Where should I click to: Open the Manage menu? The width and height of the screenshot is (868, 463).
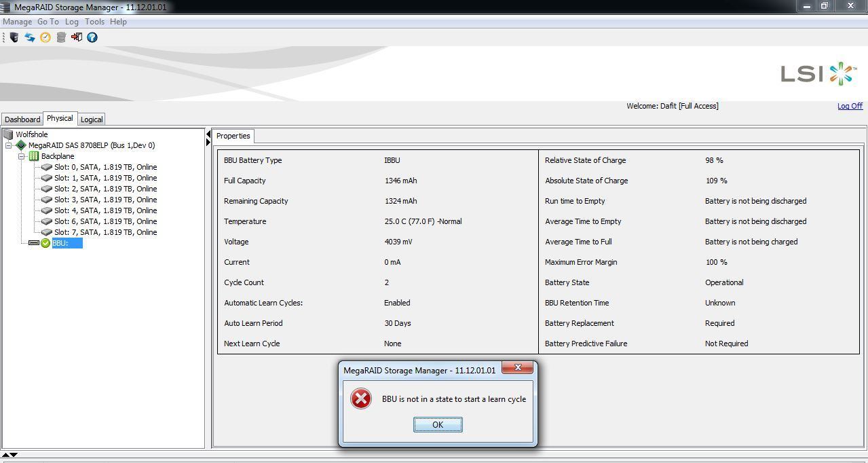17,22
